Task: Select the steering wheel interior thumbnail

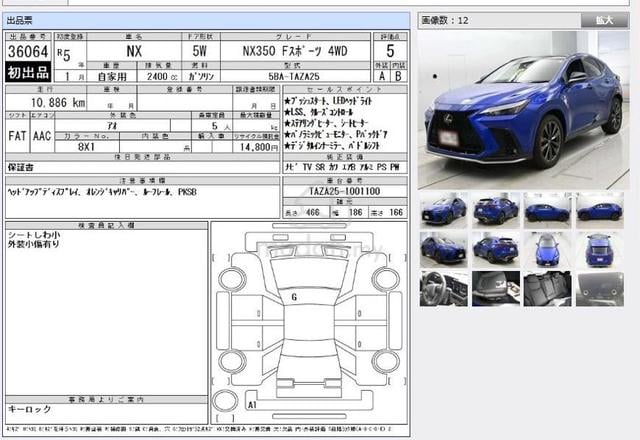Action: pos(444,289)
